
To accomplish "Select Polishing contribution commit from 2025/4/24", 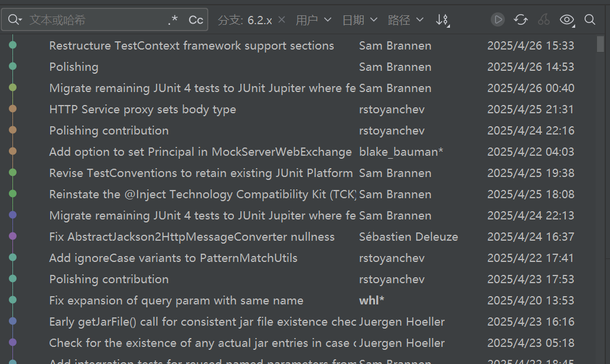I will tap(109, 130).
